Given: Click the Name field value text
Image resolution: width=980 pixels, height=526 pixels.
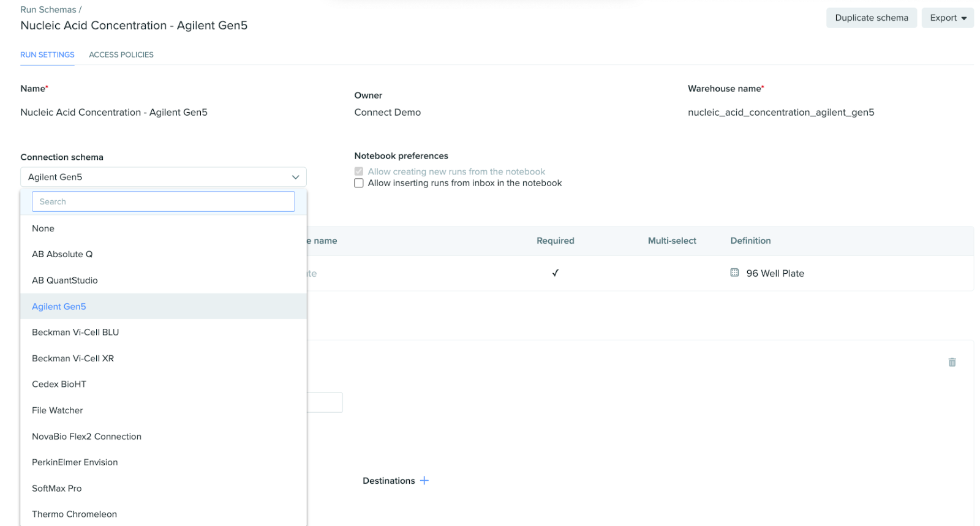Looking at the screenshot, I should click(x=114, y=112).
